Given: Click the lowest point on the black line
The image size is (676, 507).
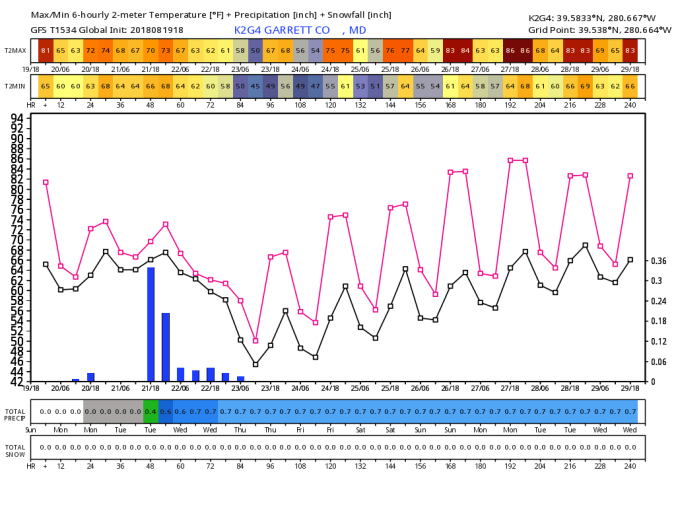Looking at the screenshot, I should pyautogui.click(x=255, y=364).
